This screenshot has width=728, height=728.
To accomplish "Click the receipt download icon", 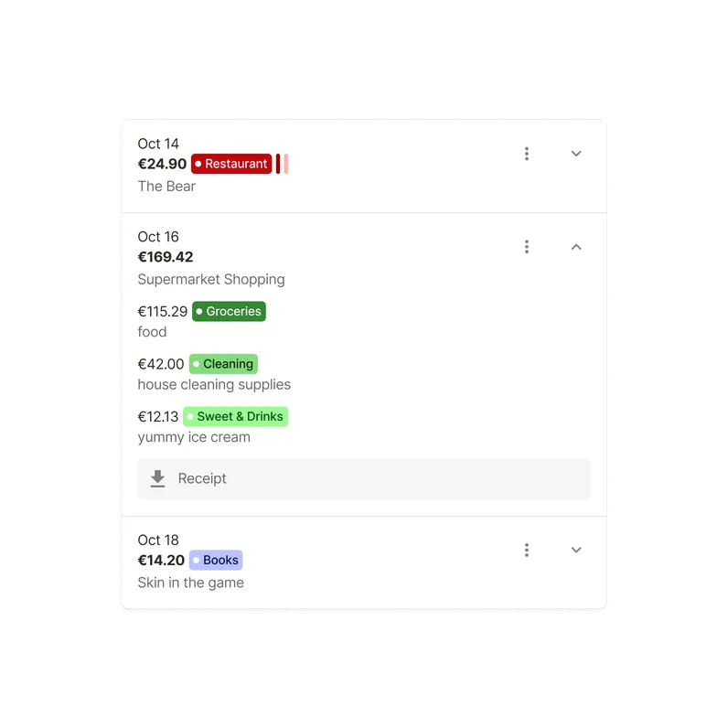I will [x=158, y=478].
